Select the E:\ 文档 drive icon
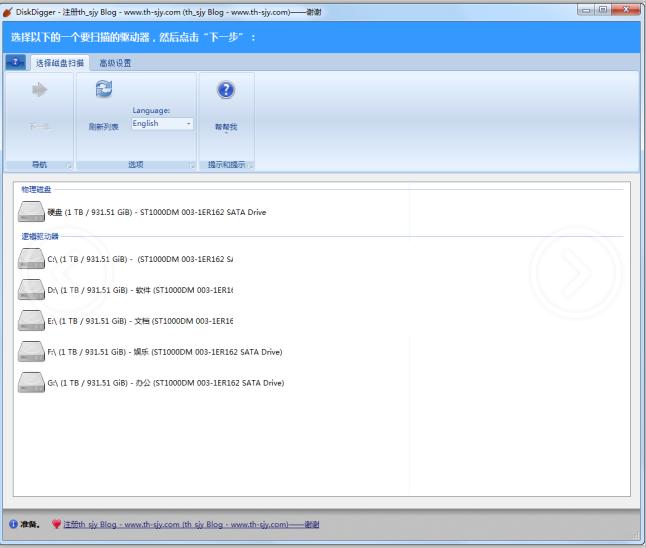The image size is (646, 548). (31, 321)
